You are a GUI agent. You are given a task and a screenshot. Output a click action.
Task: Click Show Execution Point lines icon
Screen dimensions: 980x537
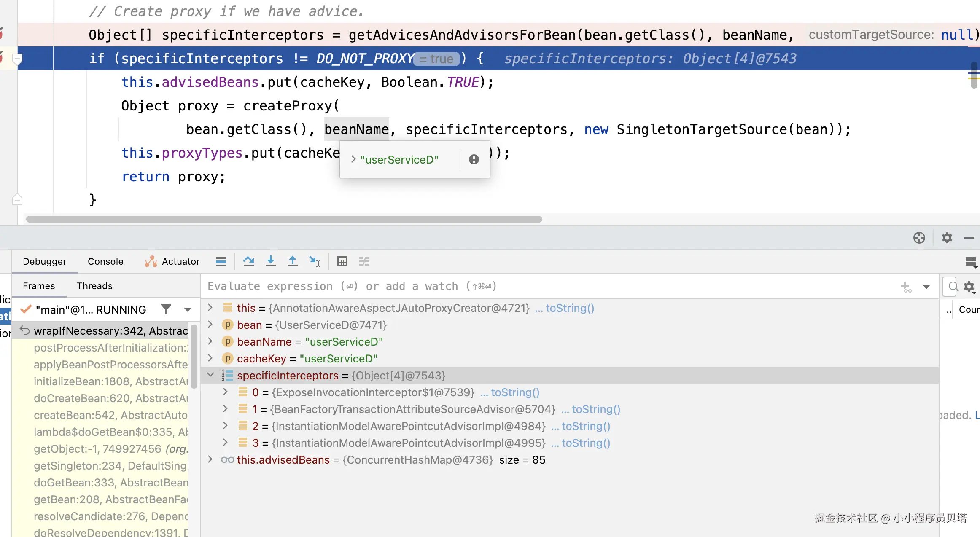(x=221, y=261)
